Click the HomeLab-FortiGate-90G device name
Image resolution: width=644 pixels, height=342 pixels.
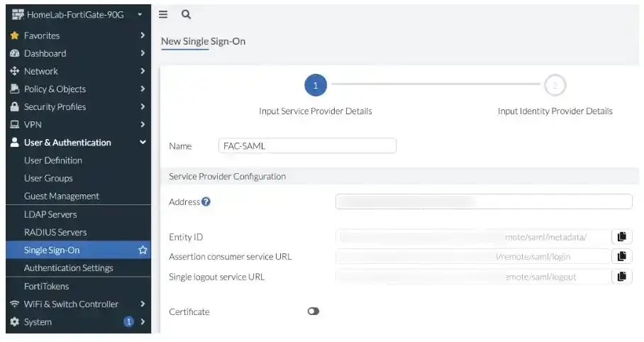(75, 15)
